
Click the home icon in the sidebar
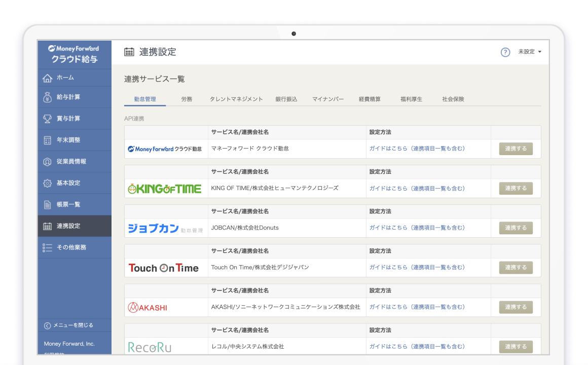click(47, 78)
